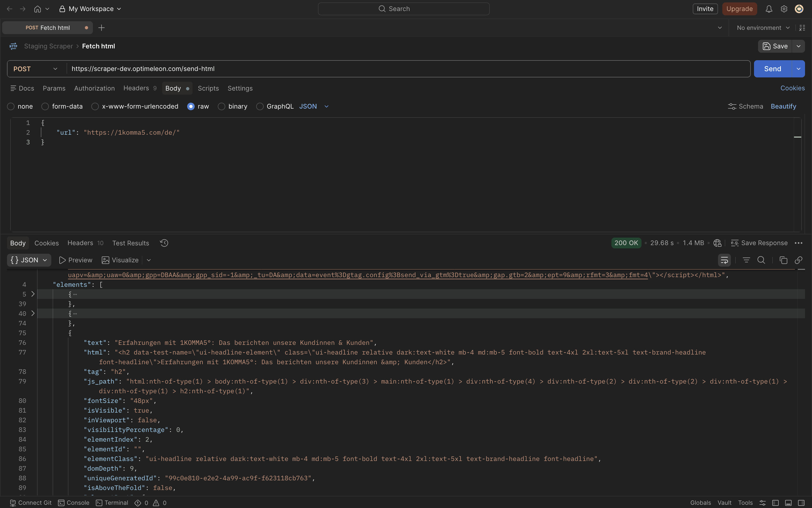The width and height of the screenshot is (812, 508).
Task: Click the warnings count indicator in the status bar
Action: (x=160, y=503)
